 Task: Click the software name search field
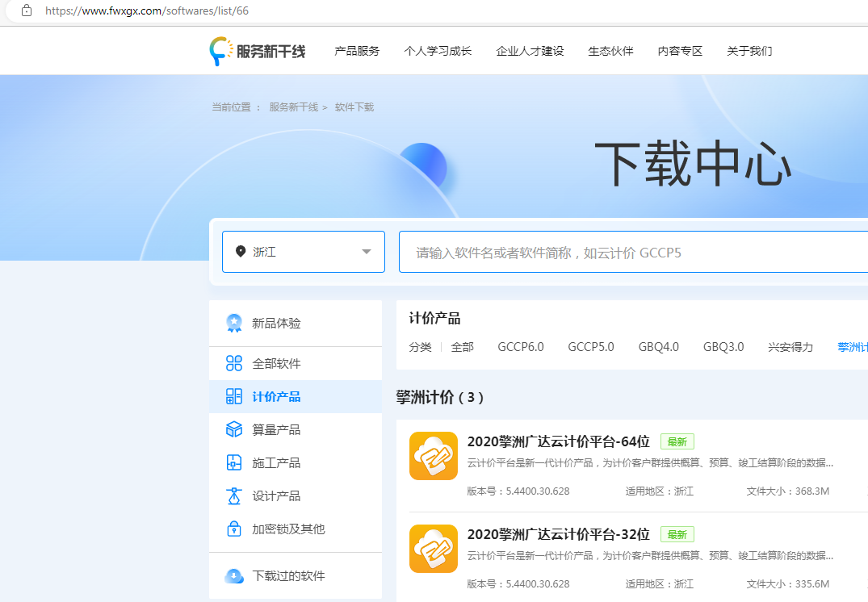click(x=633, y=252)
